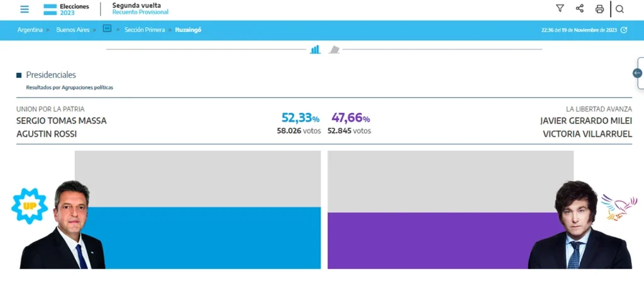Share the results page
Image resolution: width=644 pixels, height=284 pixels.
point(579,9)
